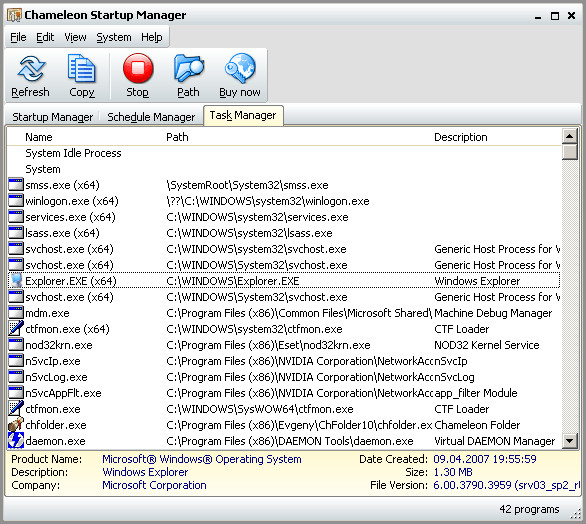Click the Buy now key icon
This screenshot has width=586, height=524.
click(x=240, y=68)
